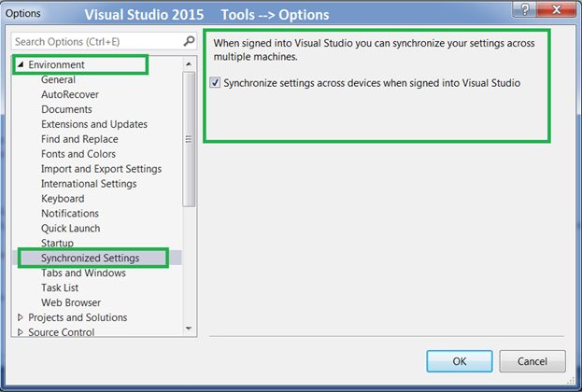Open Web Browser options

pos(71,302)
